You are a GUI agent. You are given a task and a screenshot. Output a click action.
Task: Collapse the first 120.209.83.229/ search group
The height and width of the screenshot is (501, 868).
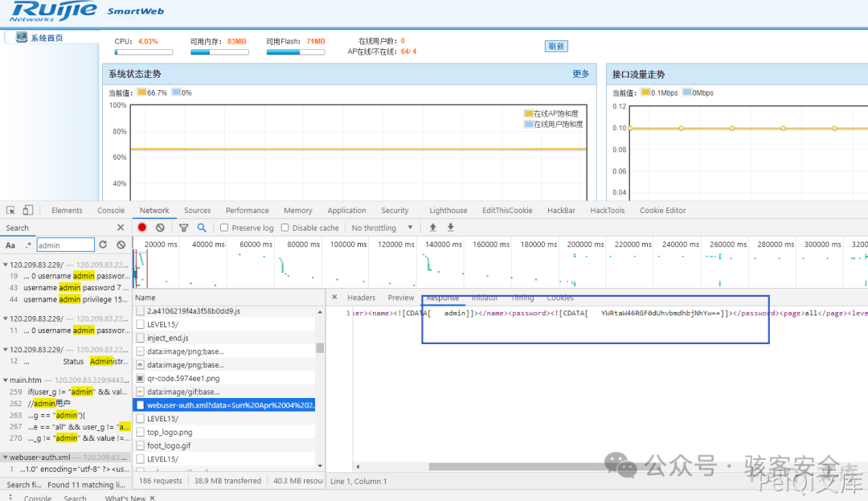pos(5,265)
